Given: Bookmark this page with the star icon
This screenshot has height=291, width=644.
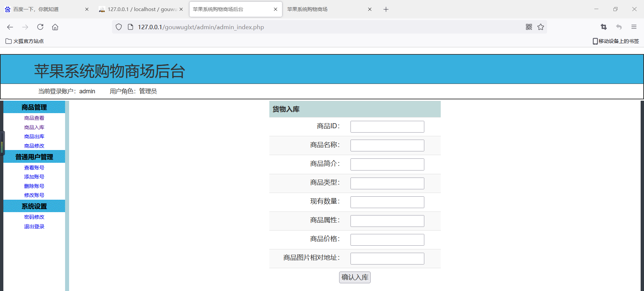Looking at the screenshot, I should [541, 27].
